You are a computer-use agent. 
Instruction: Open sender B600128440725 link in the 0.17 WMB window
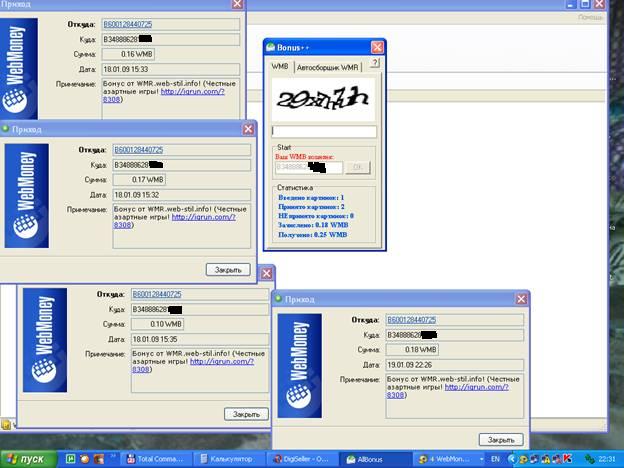point(139,150)
